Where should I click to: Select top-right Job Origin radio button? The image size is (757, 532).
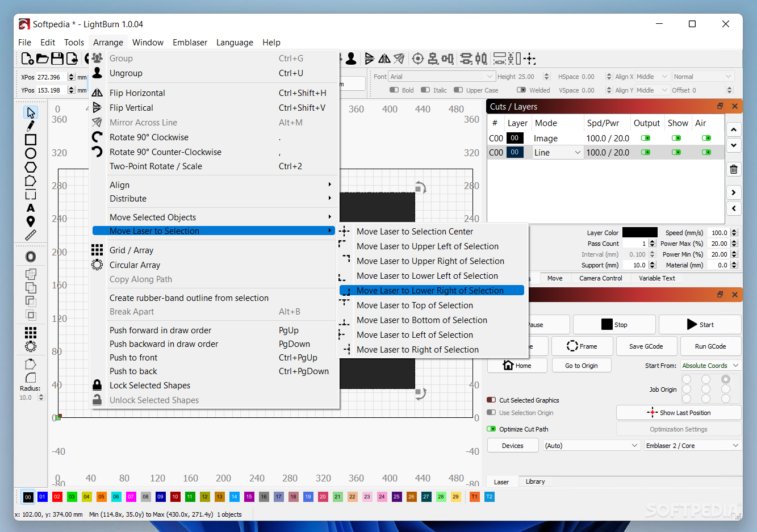tap(726, 379)
